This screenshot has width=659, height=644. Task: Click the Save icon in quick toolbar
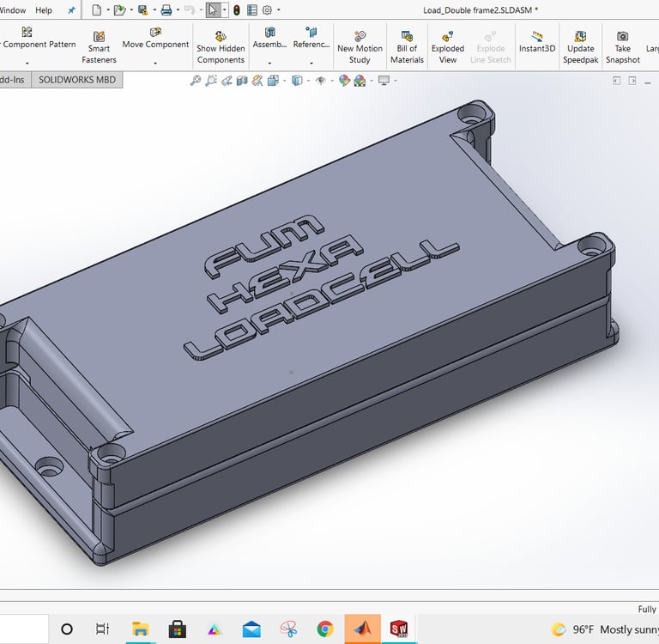143,10
